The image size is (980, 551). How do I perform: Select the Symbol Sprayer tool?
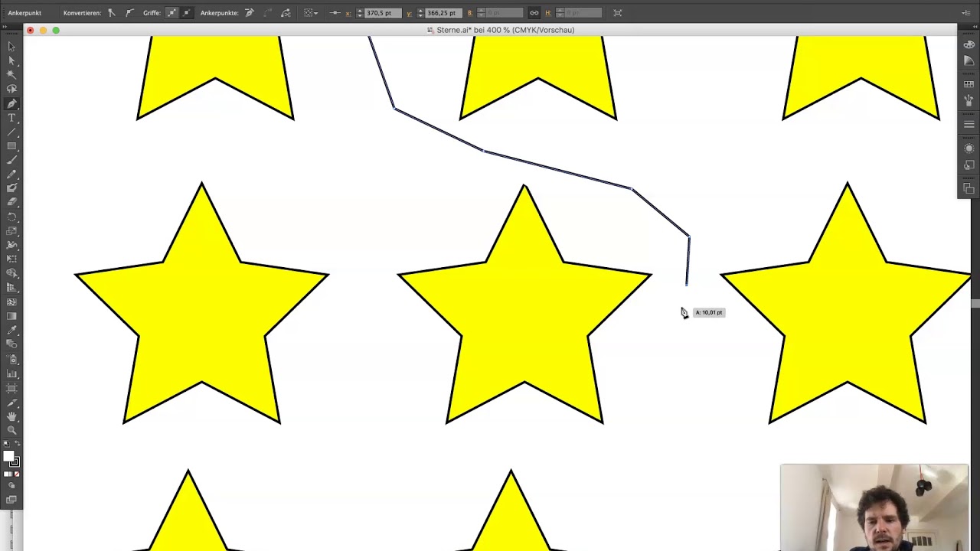11,359
